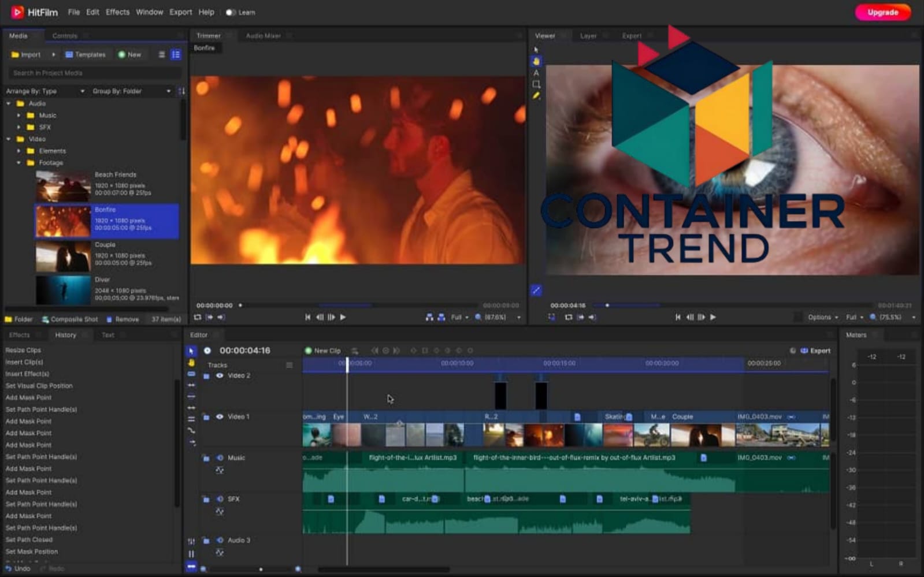Viewport: 924px width, 577px height.
Task: Step back one frame in Trimmer
Action: point(320,317)
